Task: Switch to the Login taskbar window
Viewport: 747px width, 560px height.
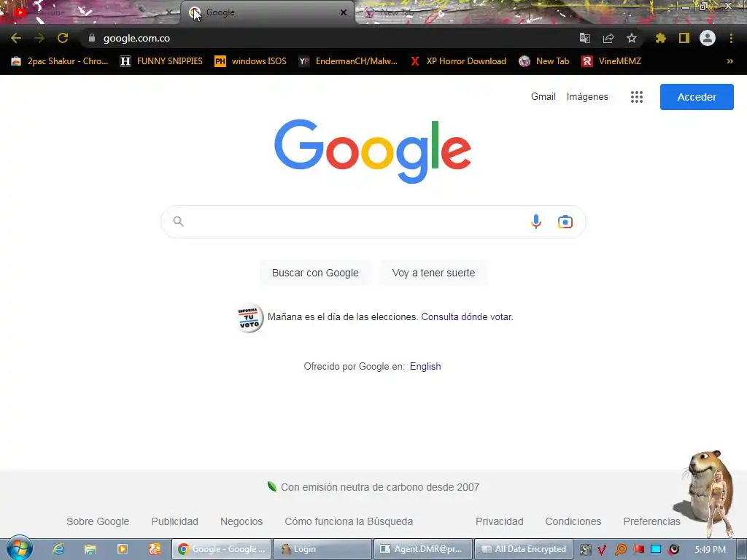Action: 322,549
